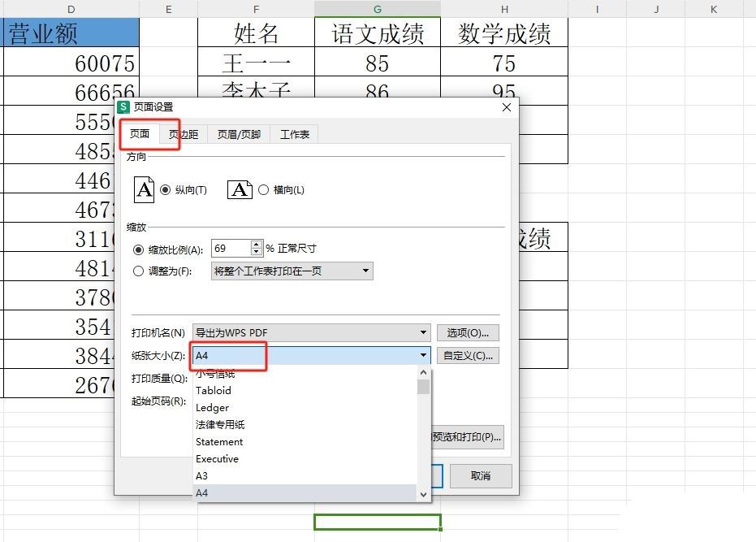Click the 数学成绩 cell with value 75

[x=504, y=62]
